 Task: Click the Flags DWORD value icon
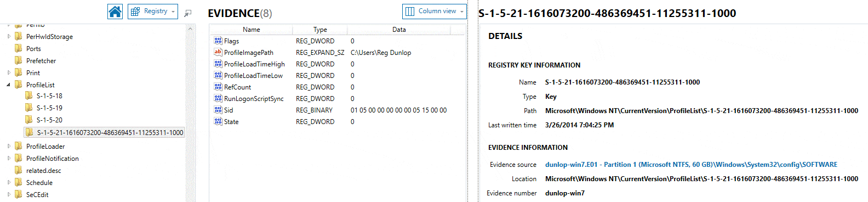218,41
